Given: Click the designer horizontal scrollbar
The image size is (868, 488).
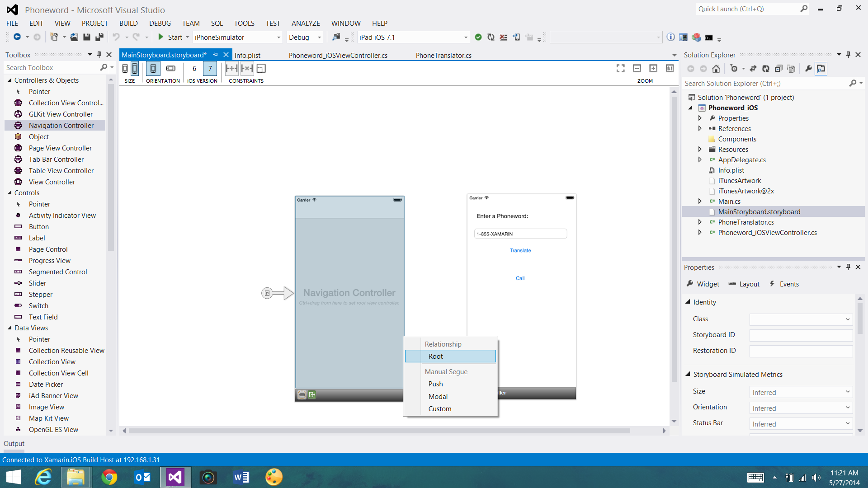Looking at the screenshot, I should pyautogui.click(x=379, y=431).
